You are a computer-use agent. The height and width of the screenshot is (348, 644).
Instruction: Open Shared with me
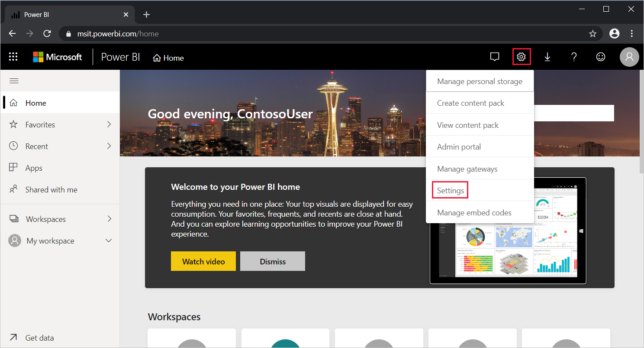tap(60, 189)
